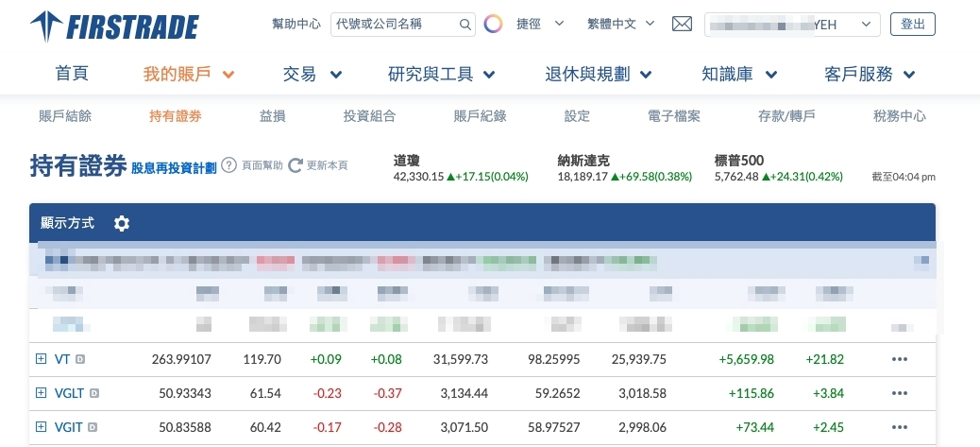Click the D badge next to VT
Viewport: 980px width, 447px height.
point(80,359)
